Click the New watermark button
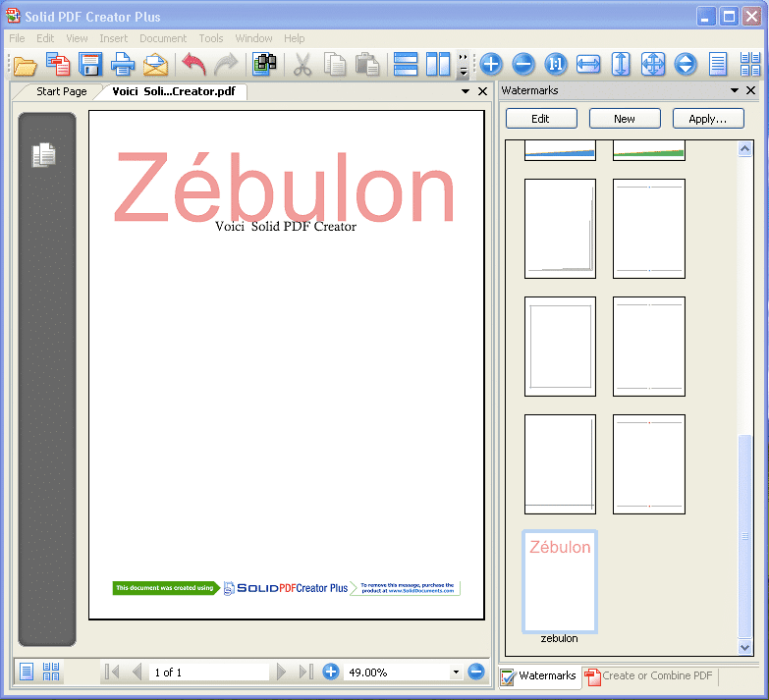 point(625,119)
